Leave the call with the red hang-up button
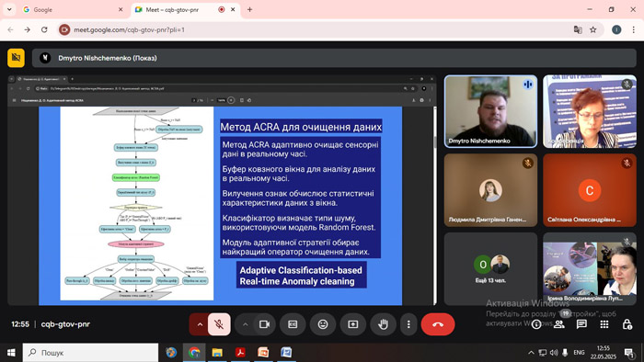 (x=437, y=324)
